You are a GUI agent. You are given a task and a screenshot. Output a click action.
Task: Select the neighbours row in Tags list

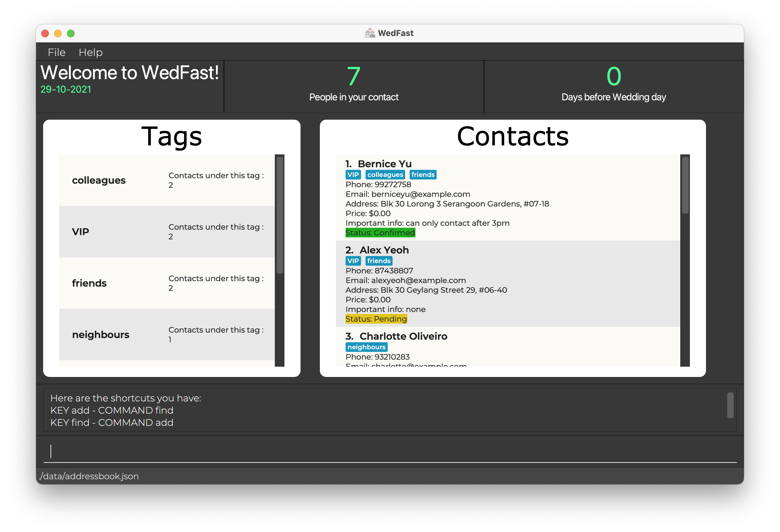point(166,335)
